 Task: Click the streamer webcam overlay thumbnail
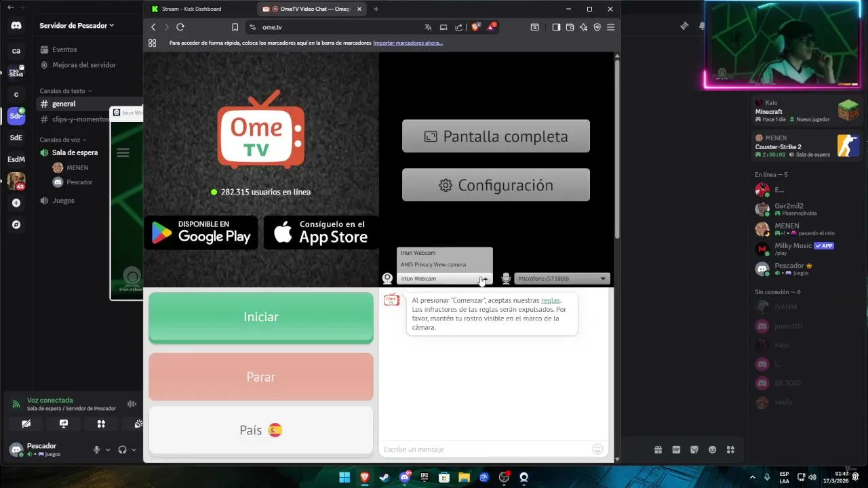coord(783,44)
